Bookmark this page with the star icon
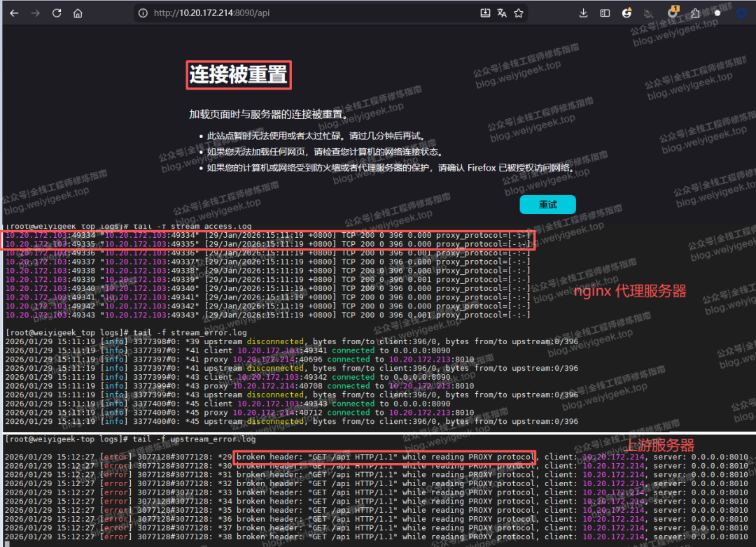 [519, 13]
